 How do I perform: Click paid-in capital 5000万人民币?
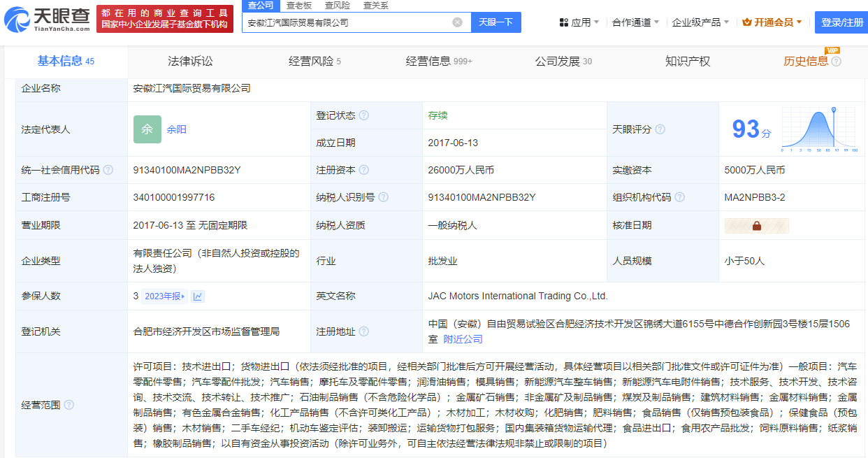click(x=755, y=170)
